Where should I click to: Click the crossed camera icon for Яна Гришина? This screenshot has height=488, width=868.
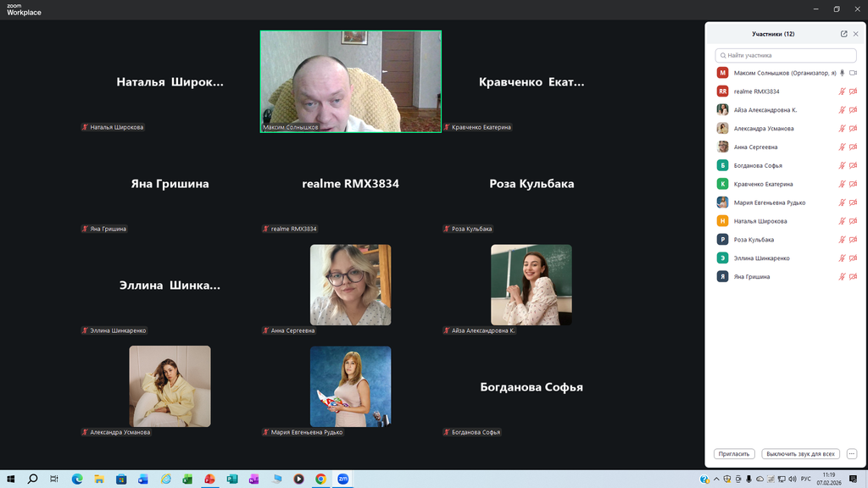coord(854,277)
